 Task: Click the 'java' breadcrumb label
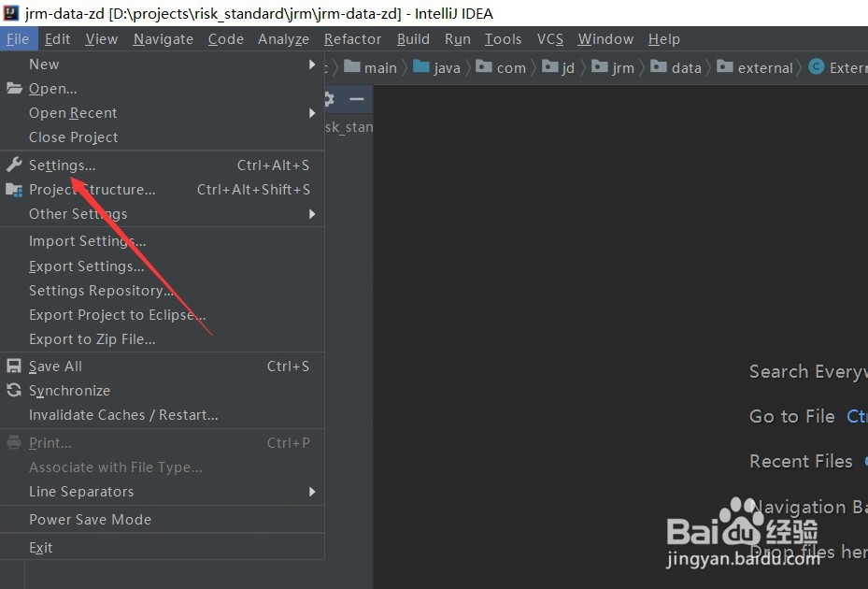pyautogui.click(x=447, y=68)
